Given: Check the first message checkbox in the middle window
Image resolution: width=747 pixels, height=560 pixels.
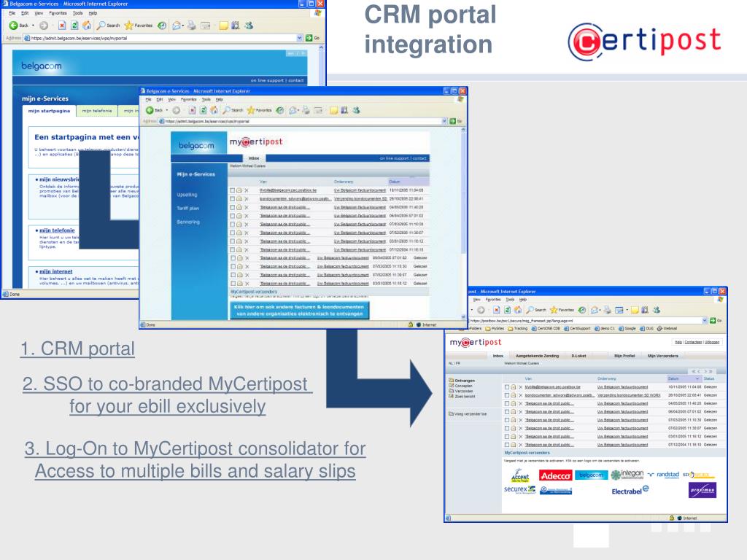Looking at the screenshot, I should point(233,190).
